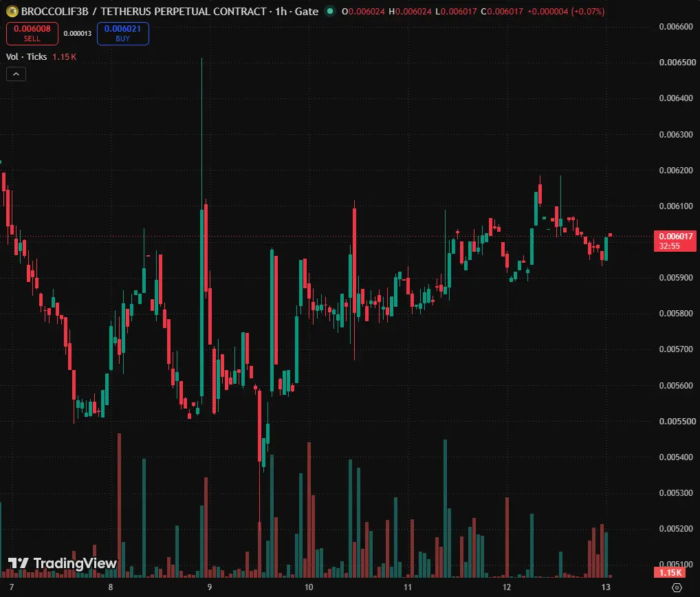Image resolution: width=700 pixels, height=597 pixels.
Task: Click the green market status dot
Action: pyautogui.click(x=330, y=11)
